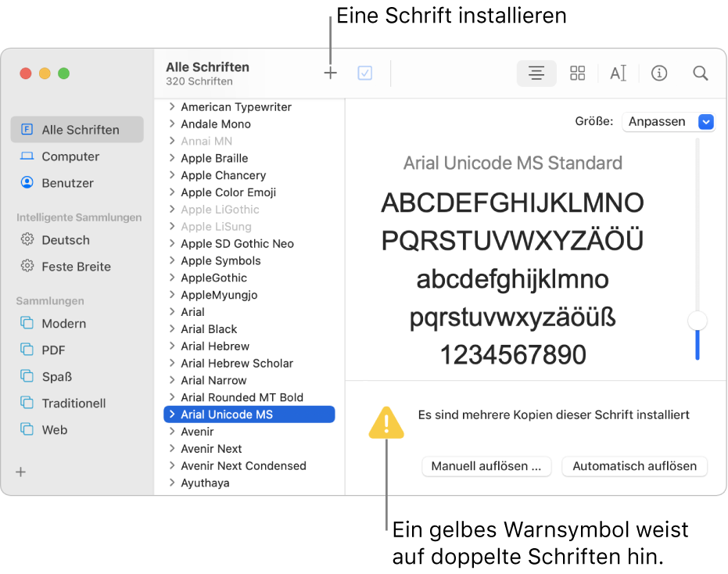Click the Automatisch auflösen button
The height and width of the screenshot is (574, 728).
(634, 466)
